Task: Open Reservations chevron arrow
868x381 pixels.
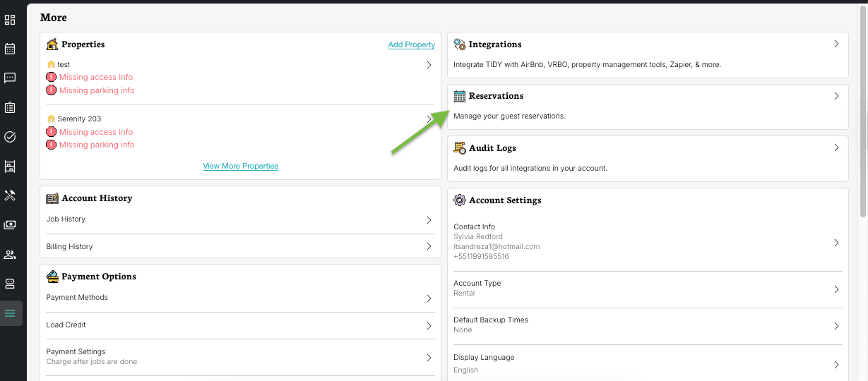Action: [836, 96]
